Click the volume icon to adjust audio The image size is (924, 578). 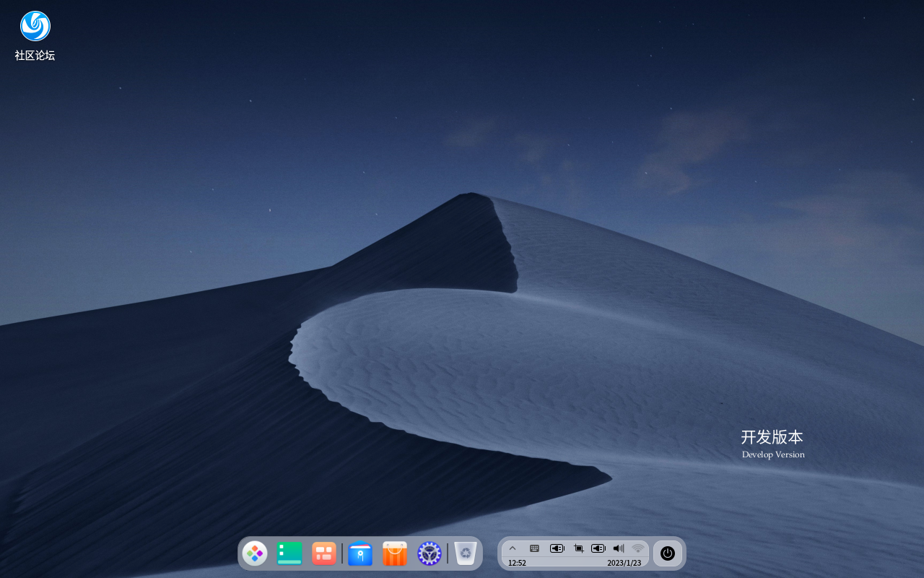pos(618,548)
